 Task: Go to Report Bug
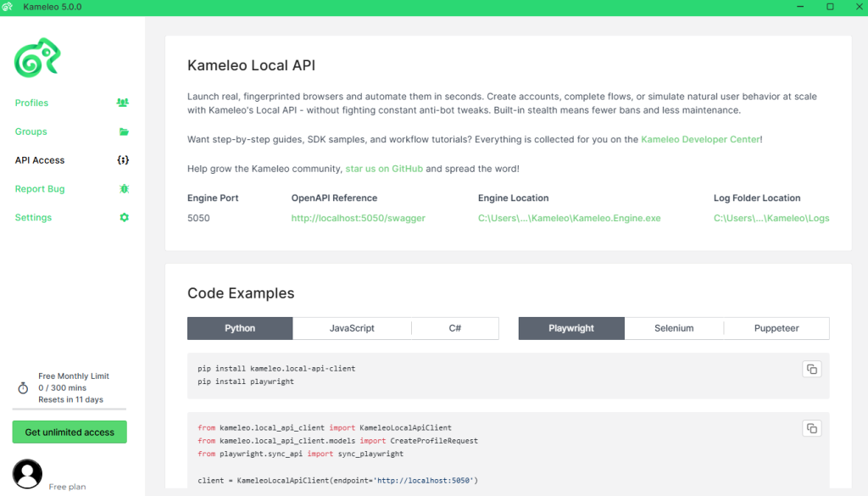[40, 189]
